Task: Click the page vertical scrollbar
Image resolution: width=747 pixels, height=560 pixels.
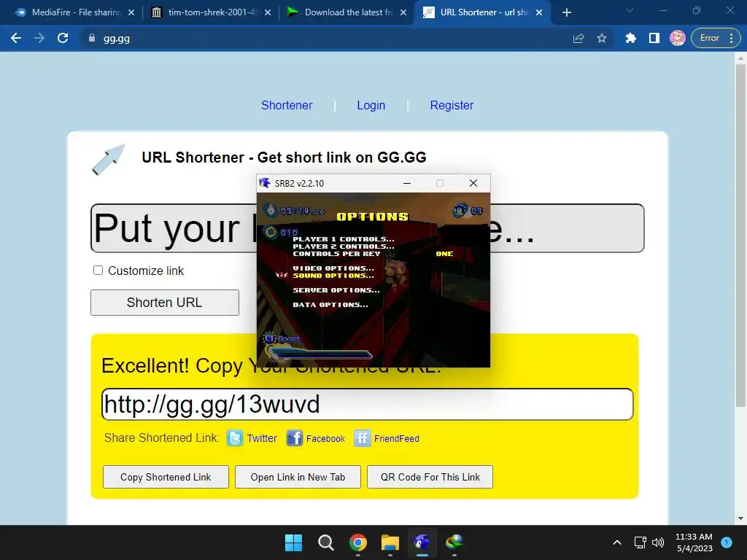Action: click(740, 236)
